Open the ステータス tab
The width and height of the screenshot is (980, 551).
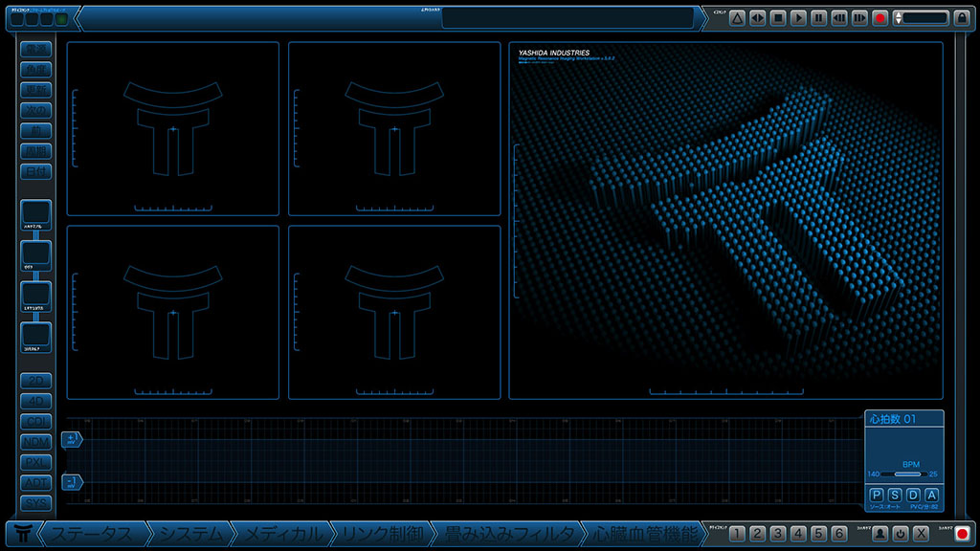pyautogui.click(x=91, y=534)
